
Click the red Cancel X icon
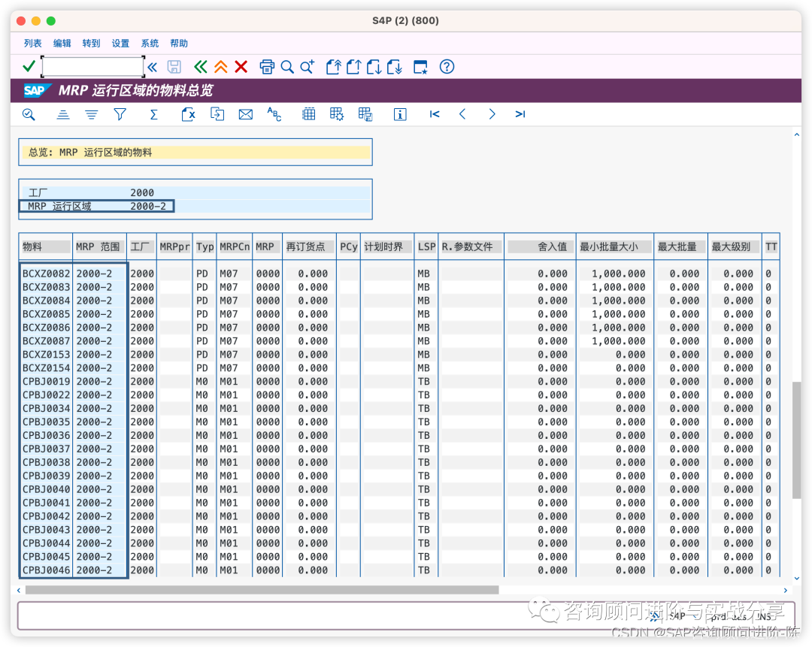(x=241, y=67)
